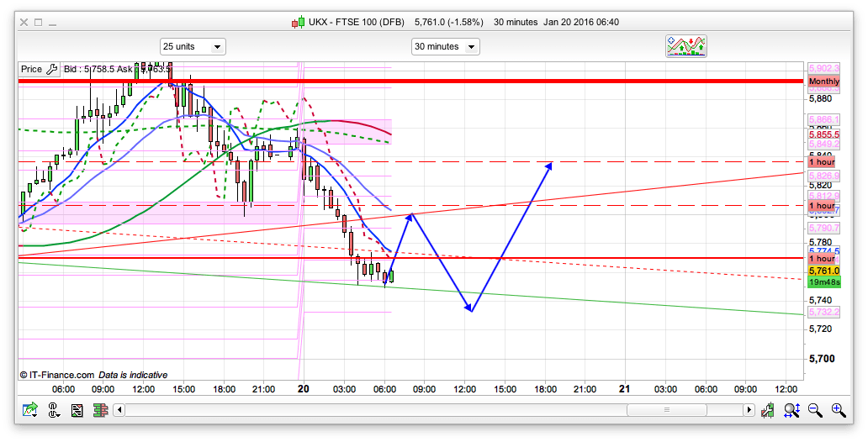
Task: Click the export chart icon at bottom left
Action: (x=31, y=410)
